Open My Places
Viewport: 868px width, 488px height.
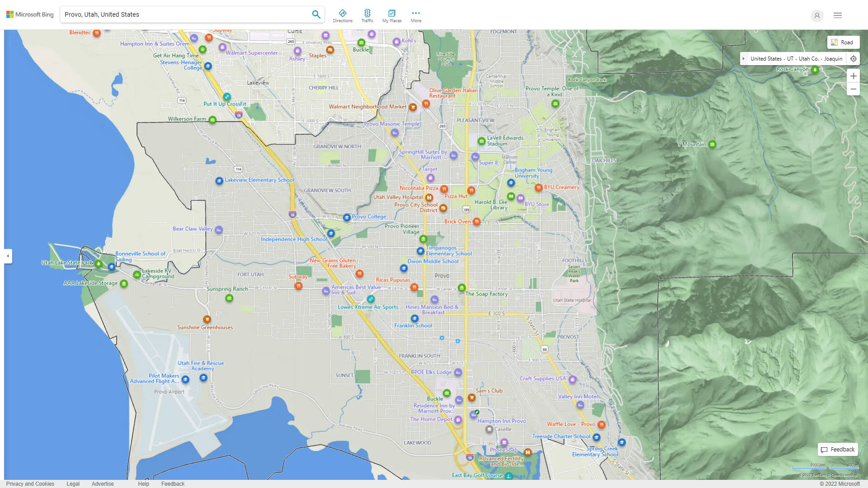(392, 15)
